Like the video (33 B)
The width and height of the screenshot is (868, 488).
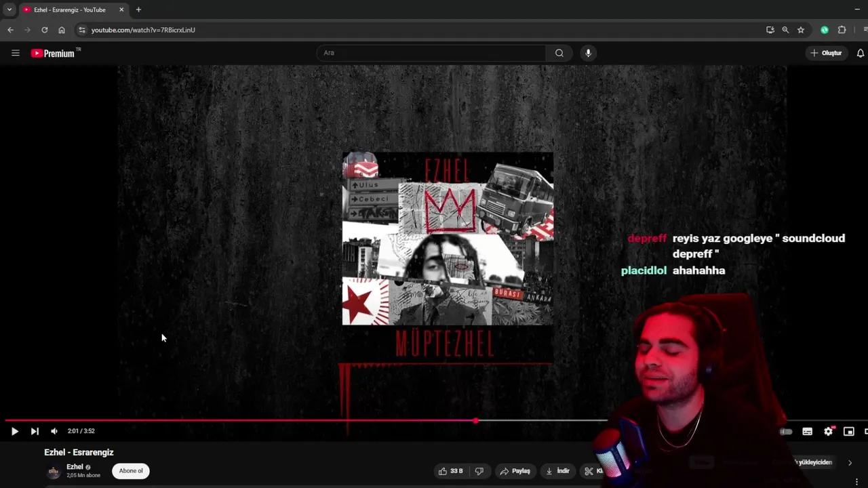[x=451, y=471]
